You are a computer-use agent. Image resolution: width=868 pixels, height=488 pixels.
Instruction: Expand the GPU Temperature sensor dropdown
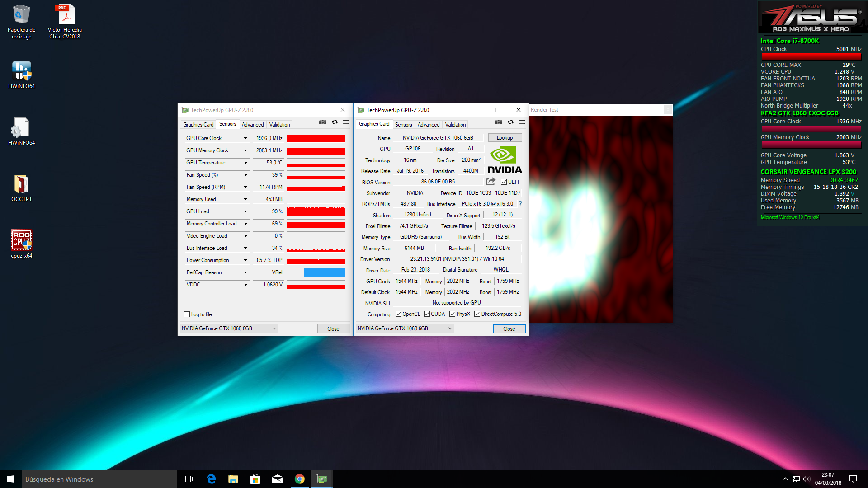click(x=245, y=163)
